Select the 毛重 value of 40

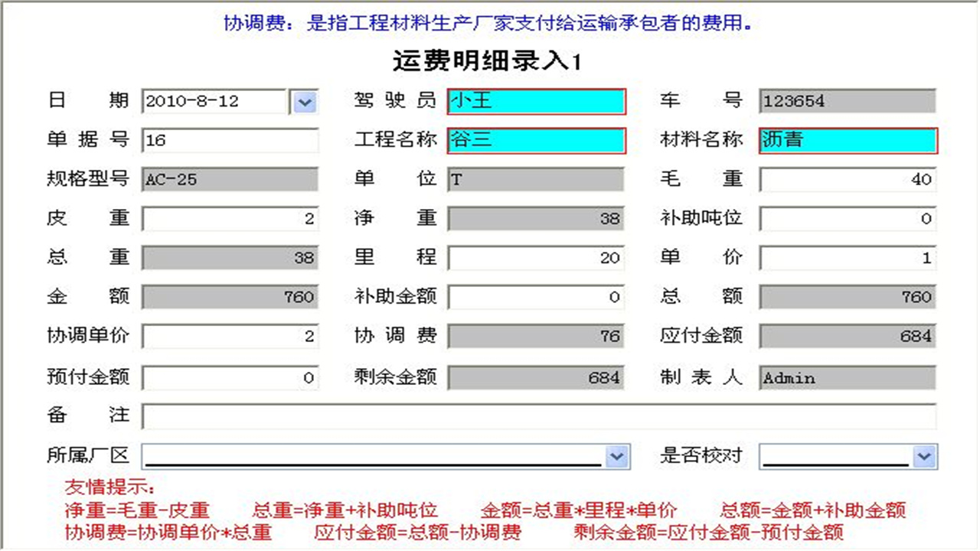[846, 179]
